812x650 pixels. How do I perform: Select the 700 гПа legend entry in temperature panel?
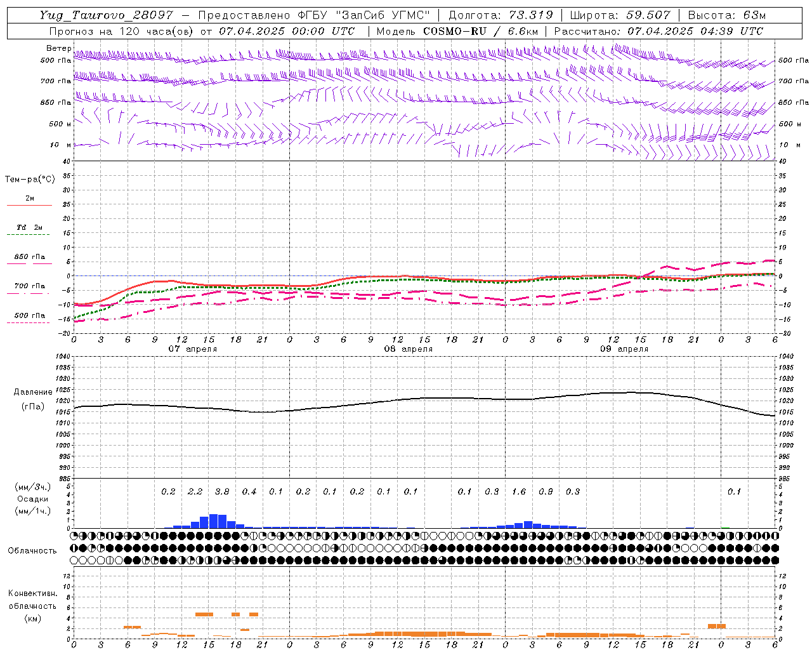(x=30, y=286)
